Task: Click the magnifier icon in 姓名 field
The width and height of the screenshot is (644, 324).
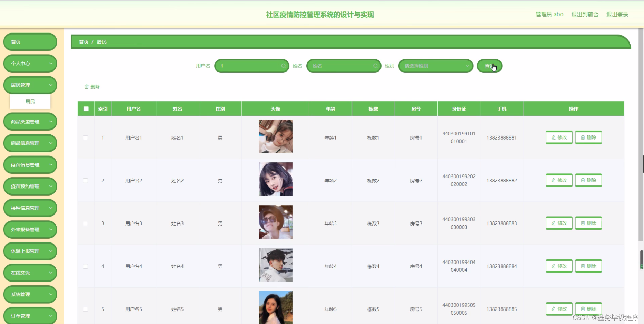Action: [375, 66]
